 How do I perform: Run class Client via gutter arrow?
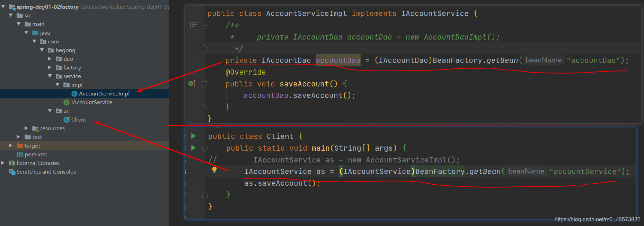click(x=193, y=136)
